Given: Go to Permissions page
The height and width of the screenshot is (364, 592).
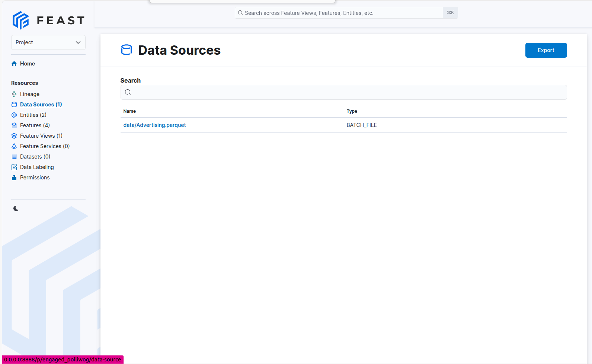Looking at the screenshot, I should (35, 178).
